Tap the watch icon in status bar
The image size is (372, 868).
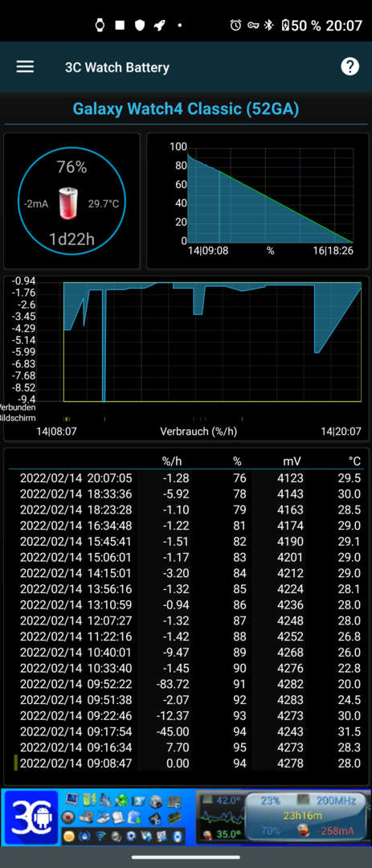click(x=100, y=25)
